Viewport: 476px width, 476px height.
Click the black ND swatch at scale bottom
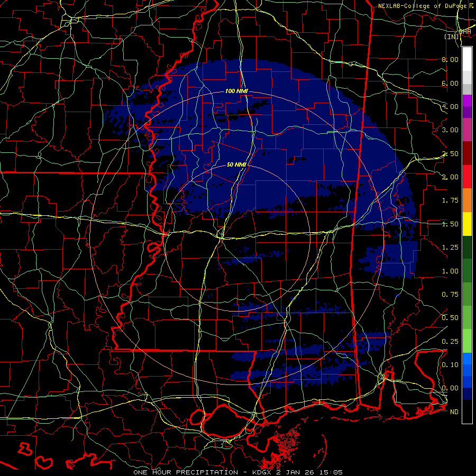tap(467, 411)
